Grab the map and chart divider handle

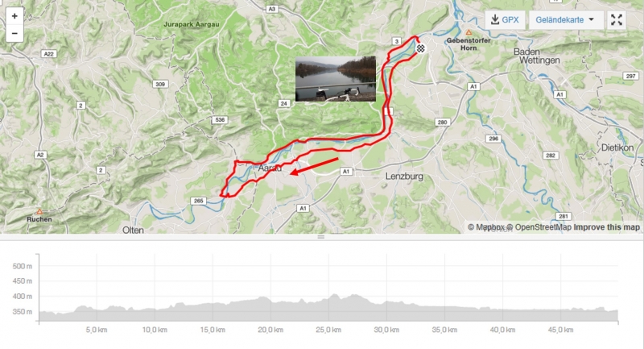[x=321, y=237]
